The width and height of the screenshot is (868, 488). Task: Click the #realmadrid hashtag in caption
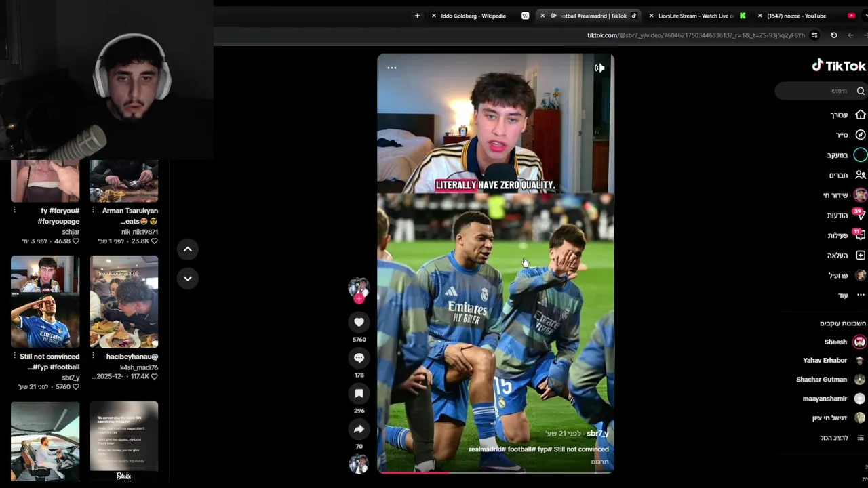486,449
